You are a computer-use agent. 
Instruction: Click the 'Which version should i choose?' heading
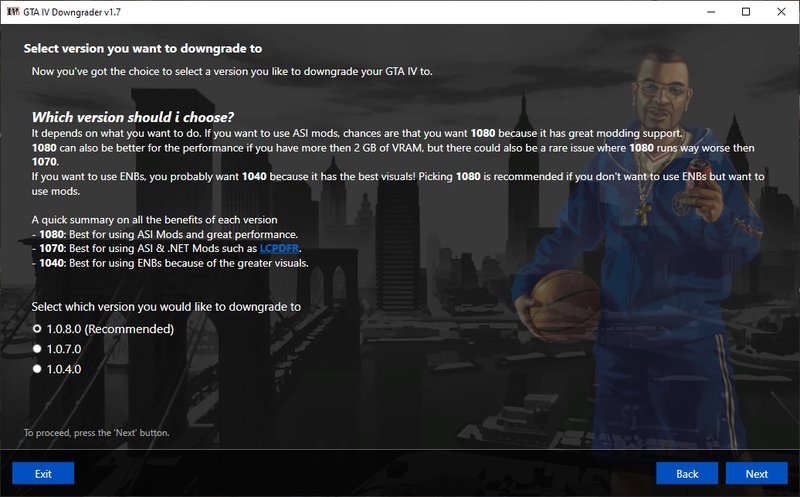pos(133,117)
